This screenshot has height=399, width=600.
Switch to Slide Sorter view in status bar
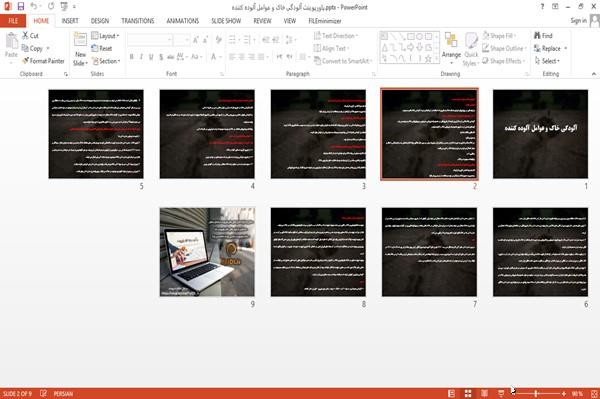click(468, 393)
